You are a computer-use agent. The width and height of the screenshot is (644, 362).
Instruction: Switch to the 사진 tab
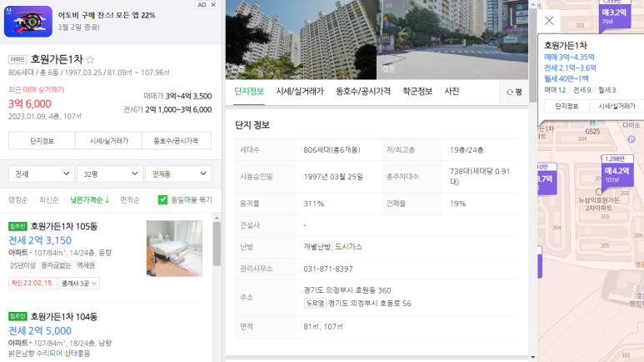[x=452, y=91]
